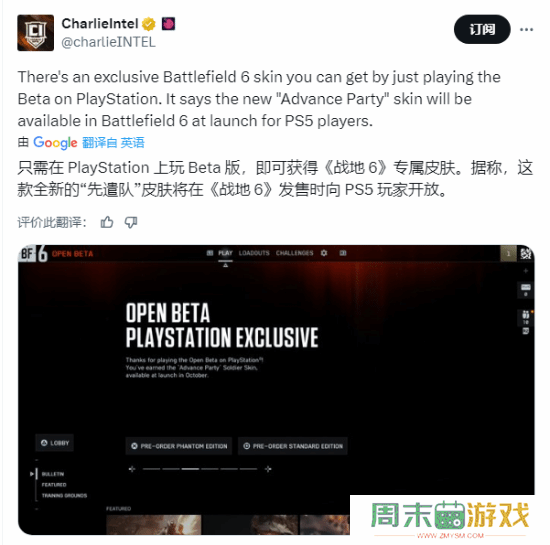Select BULLETIN in the side list
550x545 pixels.
point(53,474)
